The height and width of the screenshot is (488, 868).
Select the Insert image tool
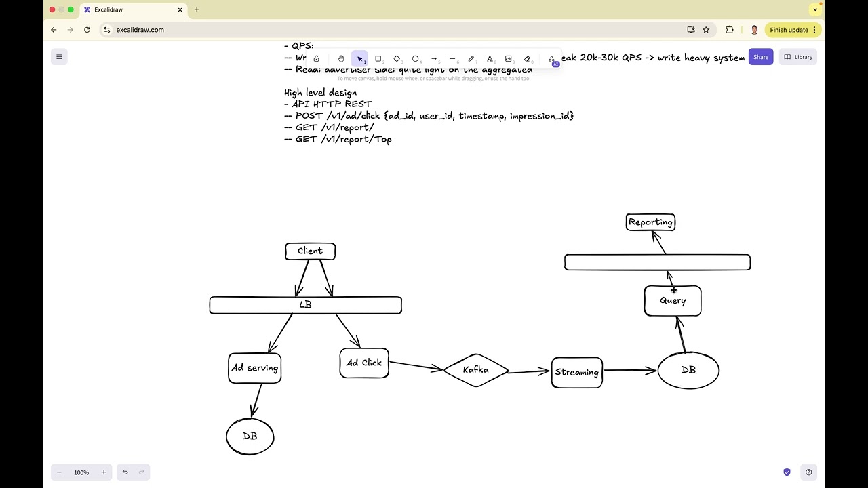pyautogui.click(x=509, y=59)
